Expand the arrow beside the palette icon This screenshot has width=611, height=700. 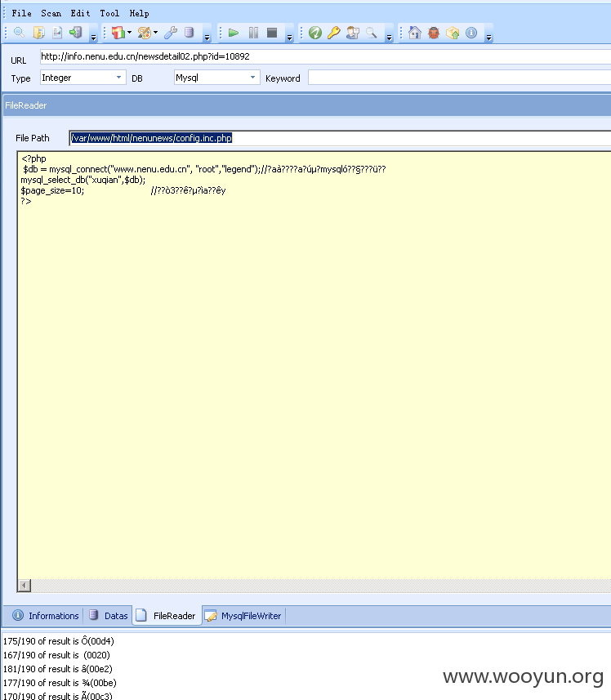pyautogui.click(x=155, y=32)
